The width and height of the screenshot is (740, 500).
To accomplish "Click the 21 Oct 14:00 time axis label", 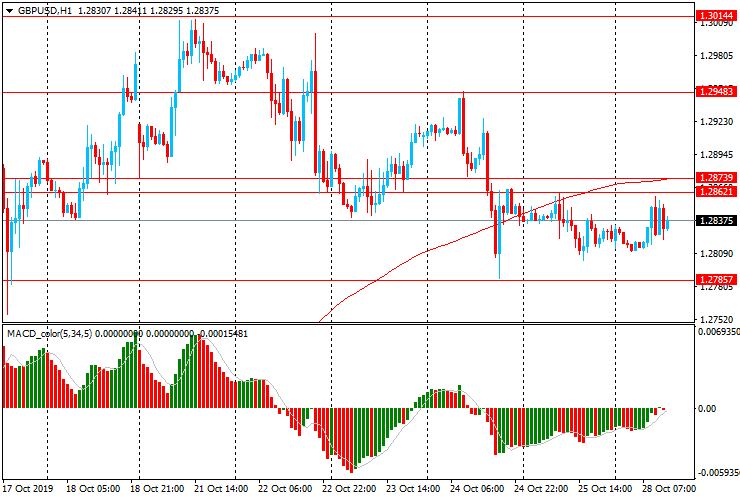I will coord(221,488).
